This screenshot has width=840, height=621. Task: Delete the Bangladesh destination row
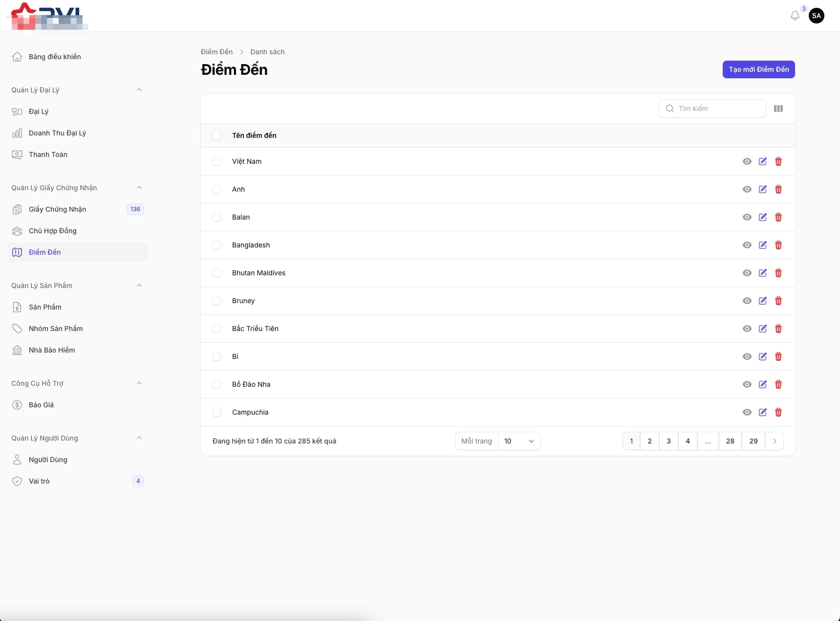(x=778, y=245)
